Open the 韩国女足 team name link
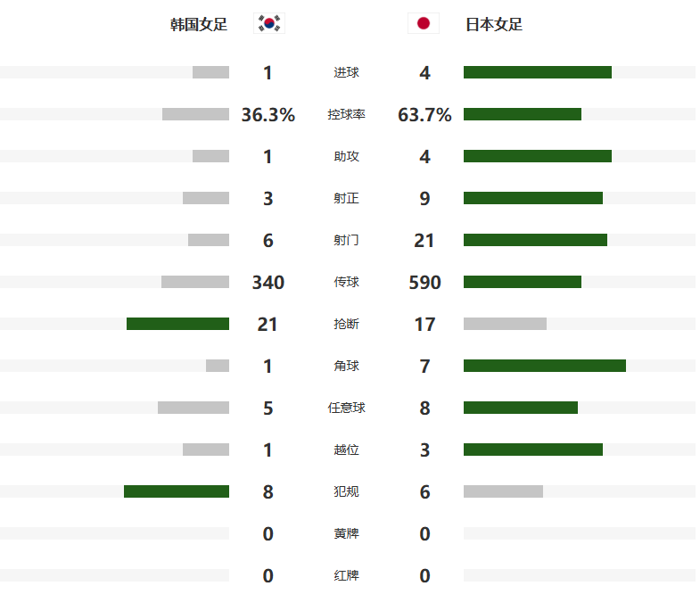700x594 pixels. click(199, 25)
